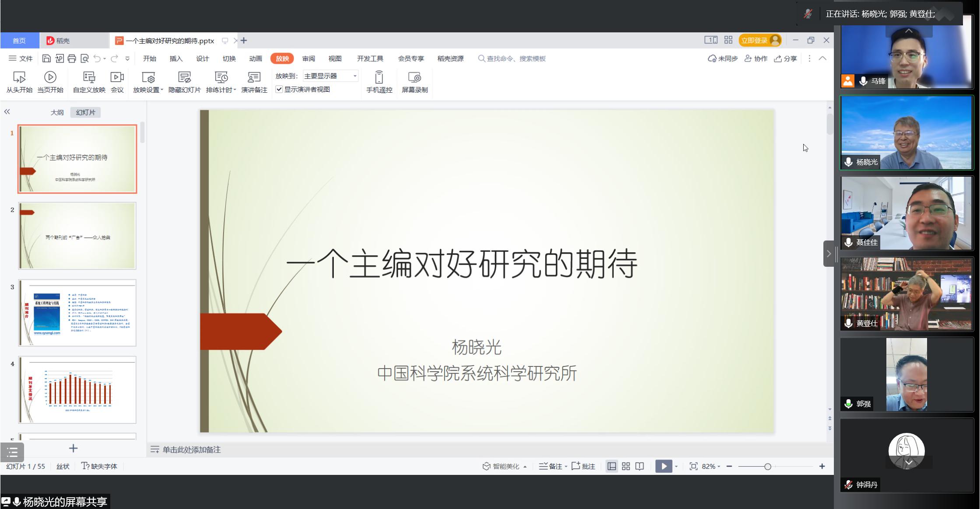
Task: Click the zoom slider handle
Action: [x=767, y=467]
